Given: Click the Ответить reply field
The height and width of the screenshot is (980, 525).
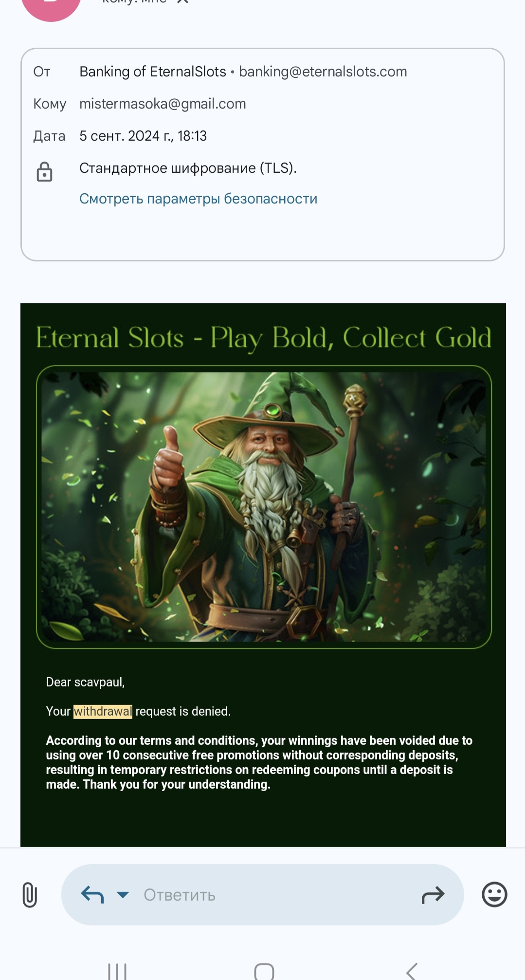Looking at the screenshot, I should click(x=263, y=895).
